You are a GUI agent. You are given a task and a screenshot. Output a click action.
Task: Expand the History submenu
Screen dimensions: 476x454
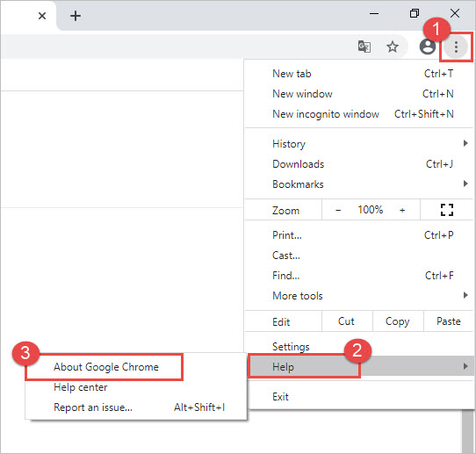pyautogui.click(x=359, y=144)
